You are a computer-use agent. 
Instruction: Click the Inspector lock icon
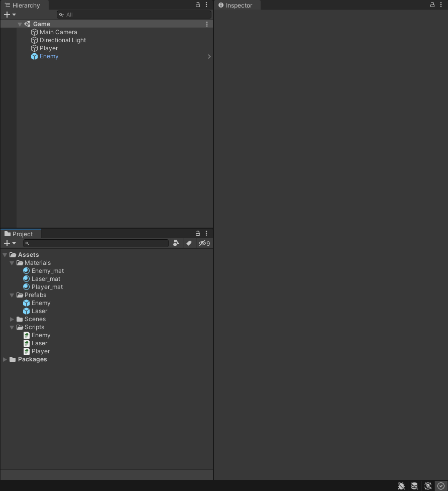[432, 5]
